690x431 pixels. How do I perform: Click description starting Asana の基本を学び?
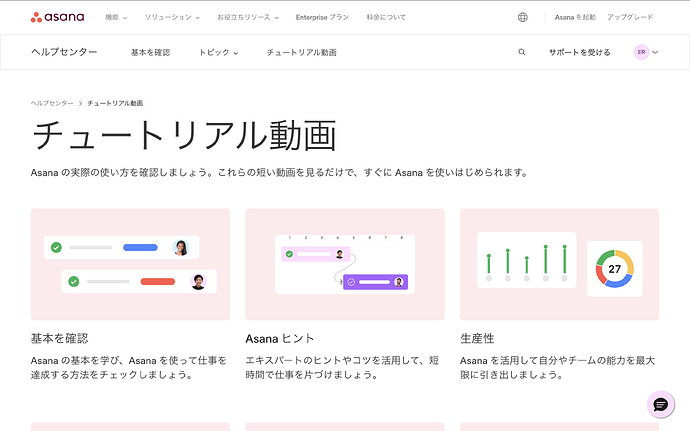click(x=128, y=368)
